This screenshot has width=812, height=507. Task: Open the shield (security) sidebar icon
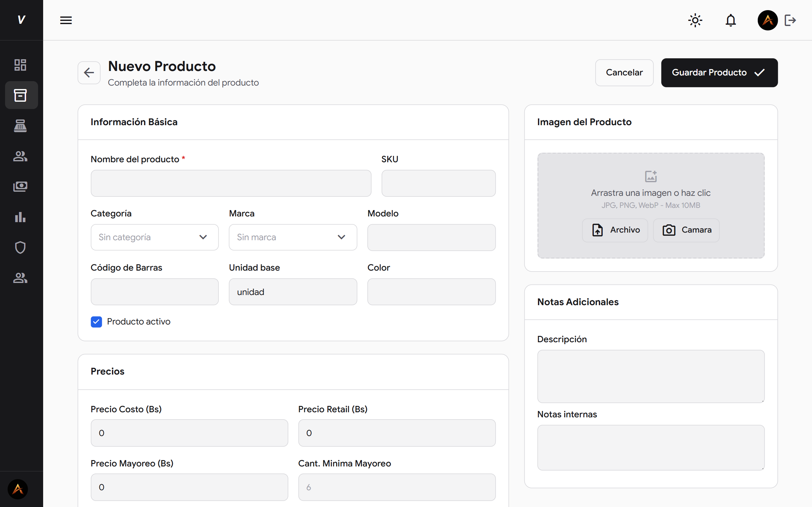20,248
